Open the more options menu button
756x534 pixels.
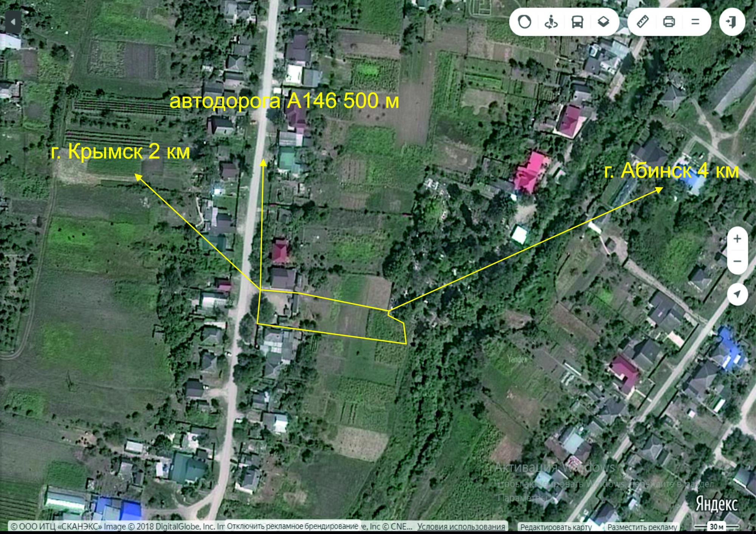pyautogui.click(x=696, y=22)
